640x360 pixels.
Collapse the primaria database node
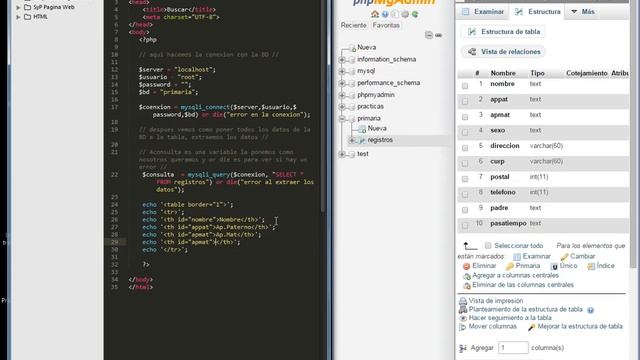tap(342, 119)
